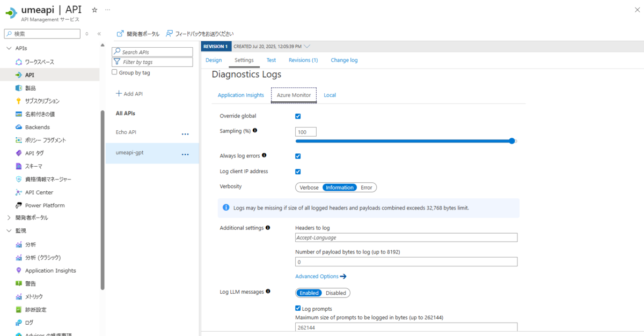Click the API タグ tag icon
The width and height of the screenshot is (644, 336).
19,153
